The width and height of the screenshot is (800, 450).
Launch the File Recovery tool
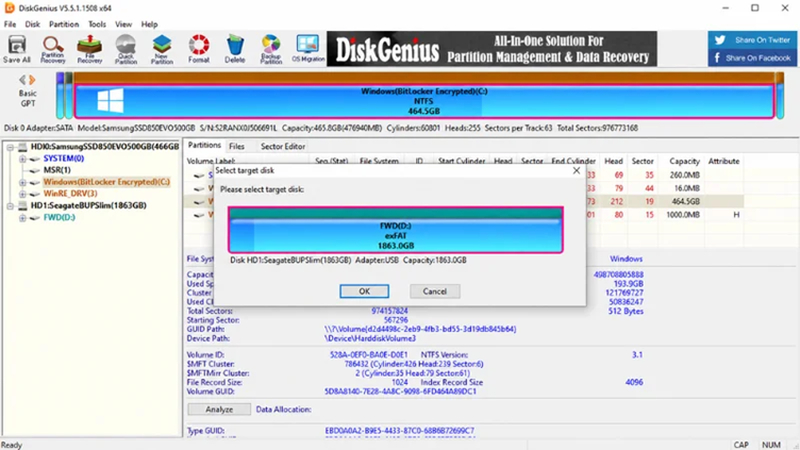point(89,49)
